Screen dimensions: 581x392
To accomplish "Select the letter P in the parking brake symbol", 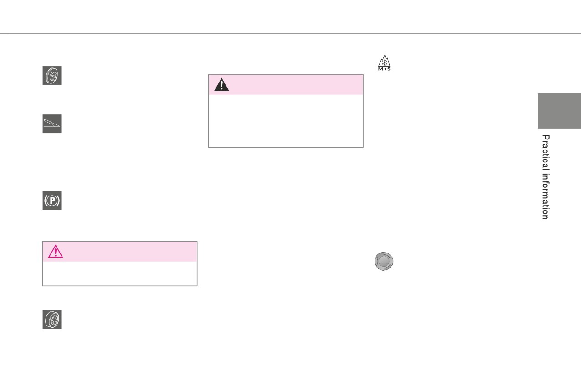I will [x=52, y=201].
